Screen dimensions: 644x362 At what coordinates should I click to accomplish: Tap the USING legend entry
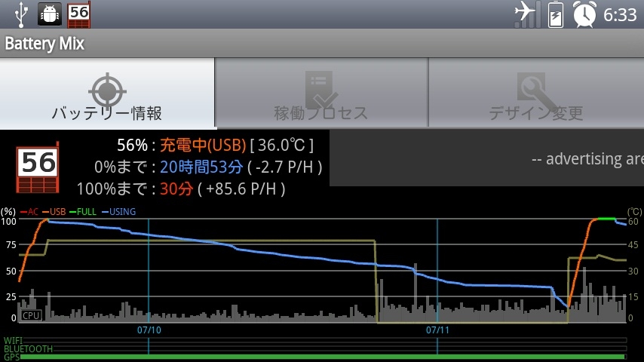click(118, 212)
